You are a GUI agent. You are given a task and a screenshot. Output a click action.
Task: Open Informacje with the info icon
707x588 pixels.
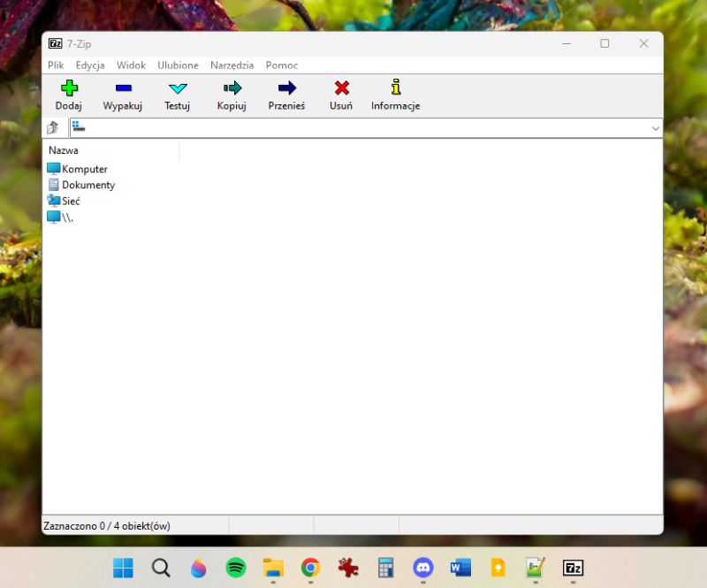(x=395, y=93)
